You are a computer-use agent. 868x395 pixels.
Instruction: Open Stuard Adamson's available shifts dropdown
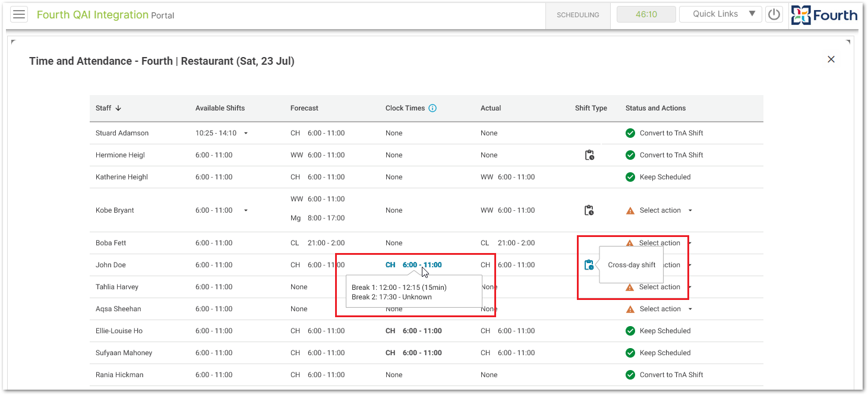tap(246, 133)
